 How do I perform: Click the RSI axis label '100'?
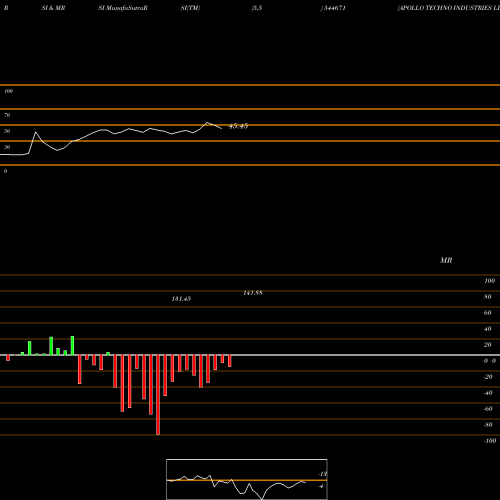coord(8,91)
